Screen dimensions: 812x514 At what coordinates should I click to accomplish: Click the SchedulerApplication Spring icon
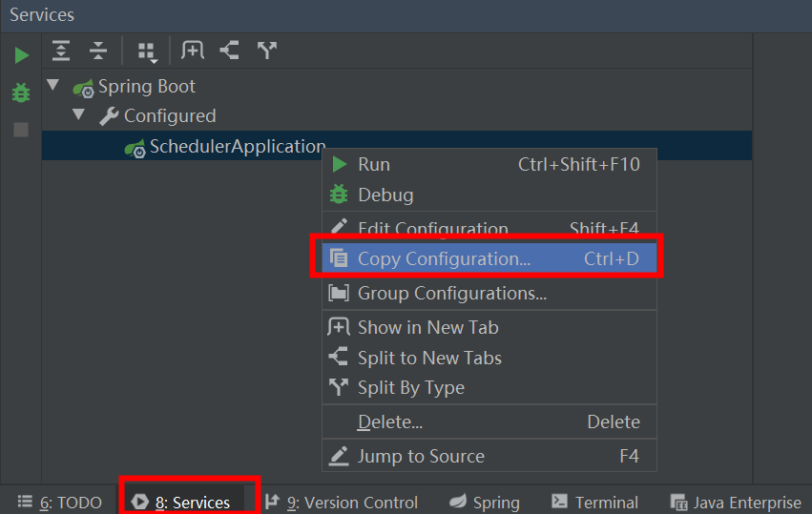point(135,148)
